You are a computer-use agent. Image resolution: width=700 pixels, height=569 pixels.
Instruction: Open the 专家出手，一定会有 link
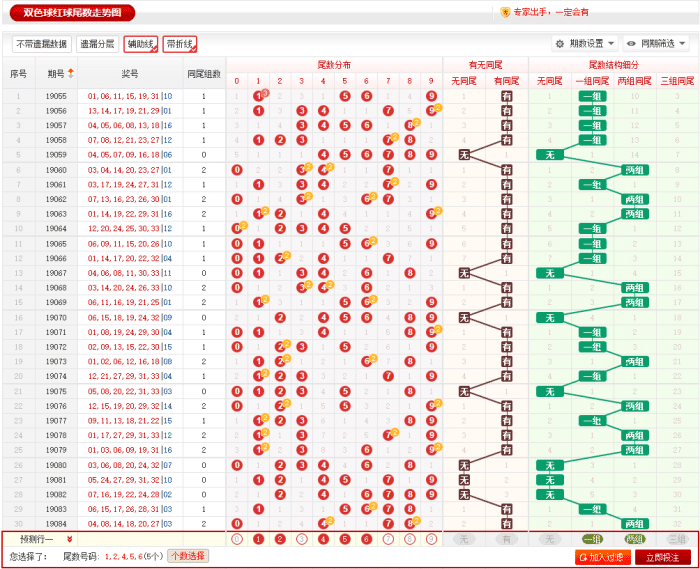550,12
